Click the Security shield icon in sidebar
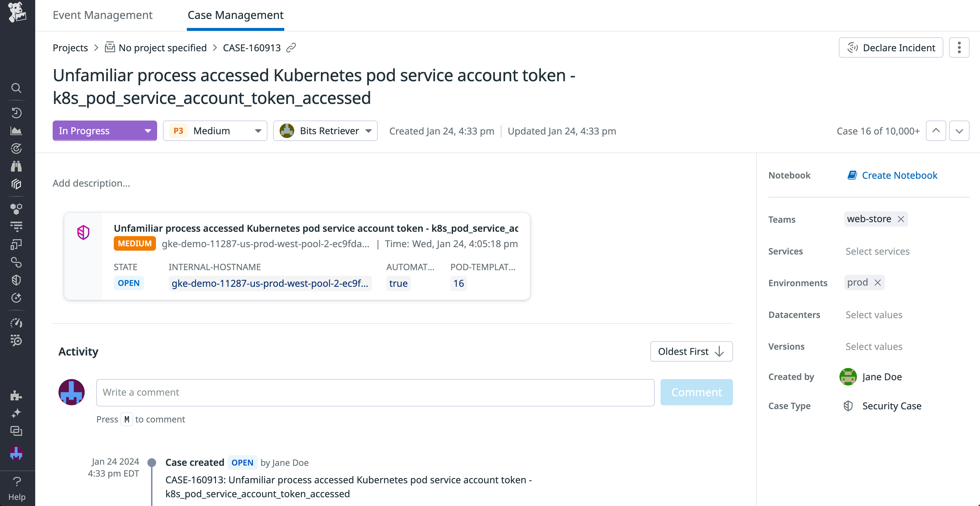 pos(17,280)
